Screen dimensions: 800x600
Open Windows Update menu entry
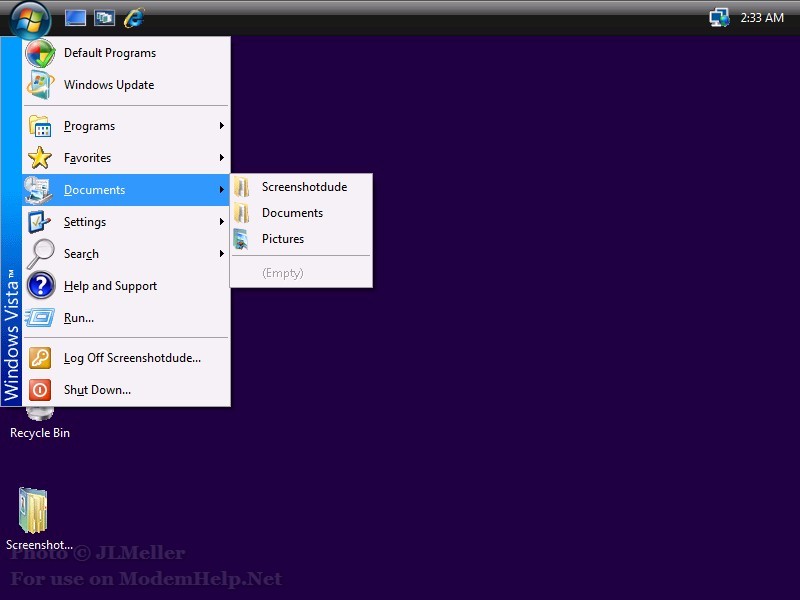coord(126,85)
